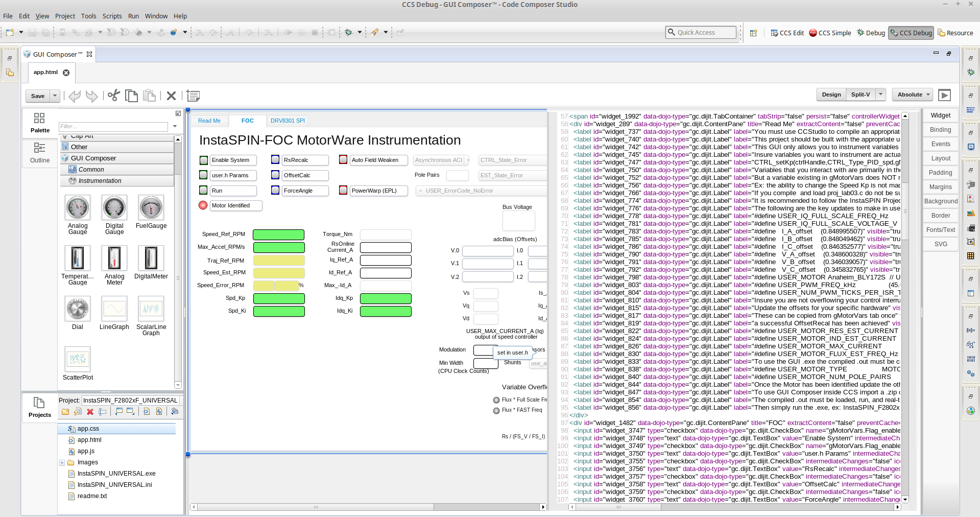980x517 pixels.
Task: Toggle the Enable System checkbox
Action: click(x=203, y=160)
